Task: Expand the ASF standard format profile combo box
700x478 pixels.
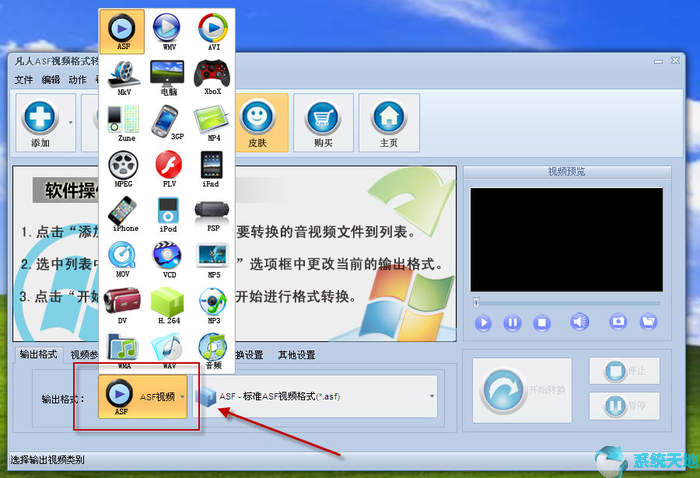Action: point(431,397)
